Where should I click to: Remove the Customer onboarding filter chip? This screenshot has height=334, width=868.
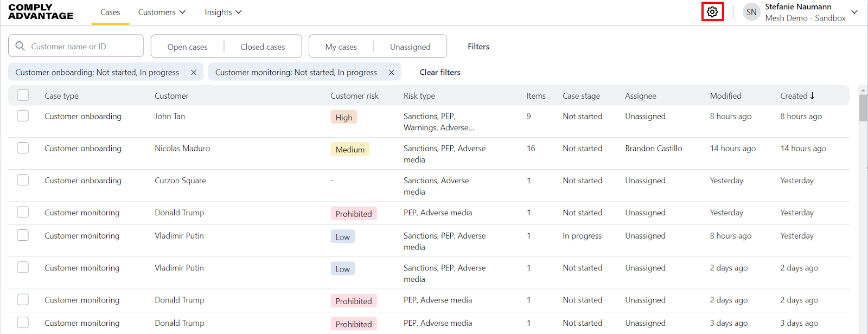(x=194, y=72)
